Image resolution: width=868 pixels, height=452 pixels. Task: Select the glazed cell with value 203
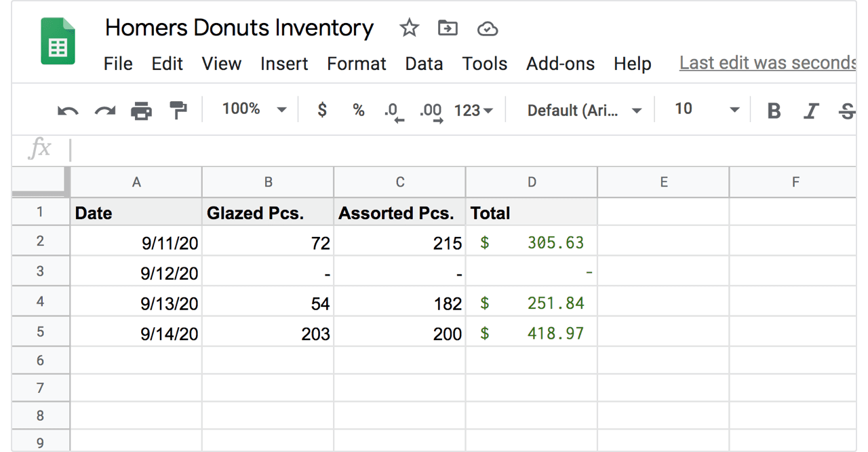268,333
